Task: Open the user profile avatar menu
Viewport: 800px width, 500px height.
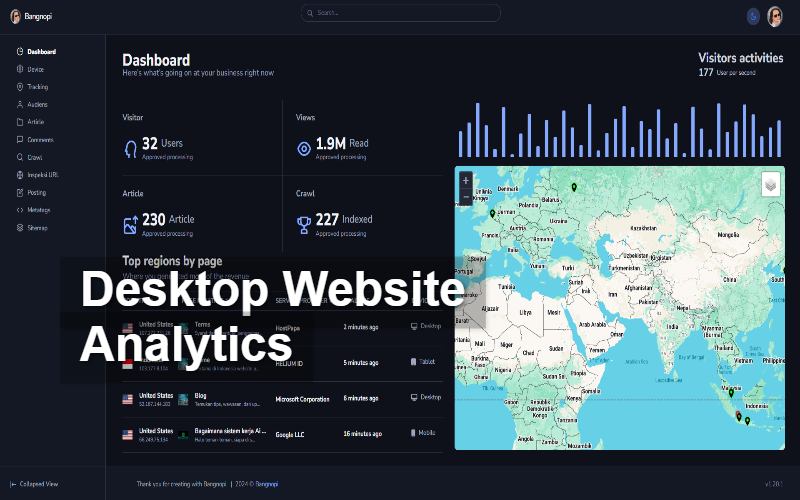Action: [x=775, y=16]
